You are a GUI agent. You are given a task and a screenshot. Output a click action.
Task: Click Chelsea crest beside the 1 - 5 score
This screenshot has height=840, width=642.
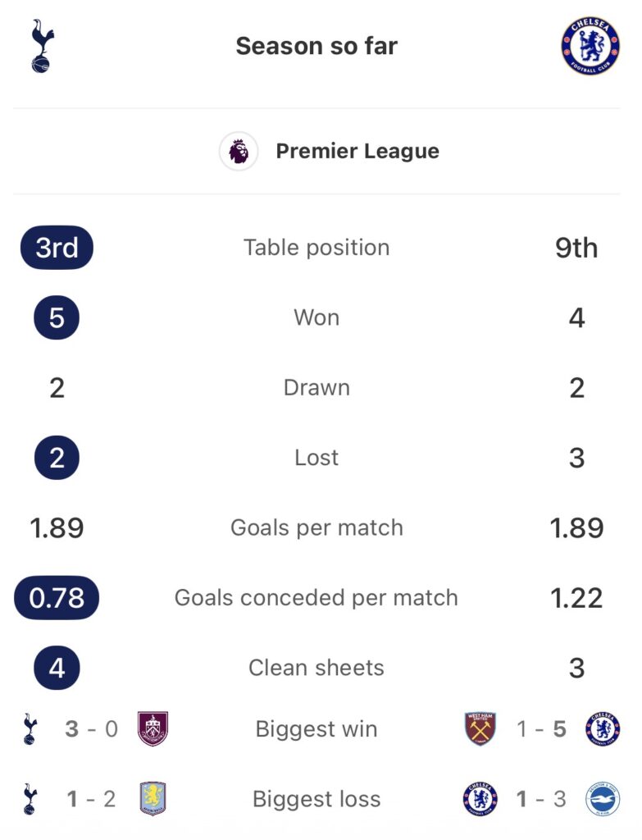603,729
